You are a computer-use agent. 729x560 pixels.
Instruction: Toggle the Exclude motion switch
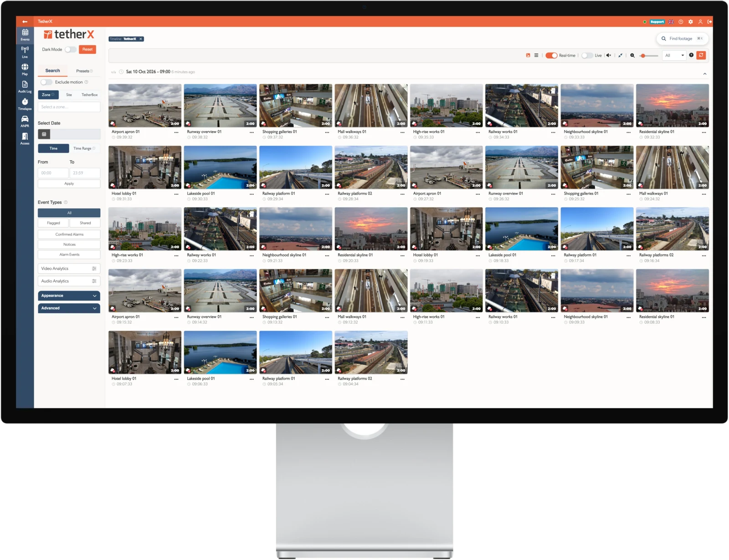(x=46, y=82)
